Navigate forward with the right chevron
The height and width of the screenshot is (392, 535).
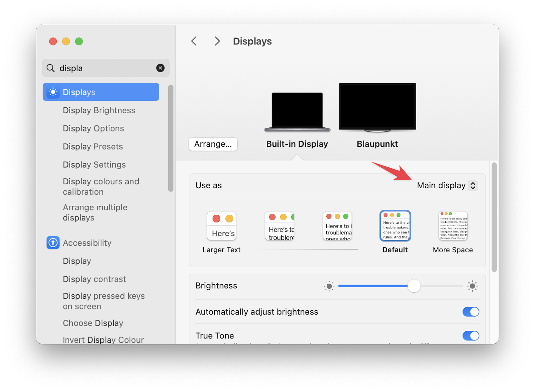pos(217,41)
